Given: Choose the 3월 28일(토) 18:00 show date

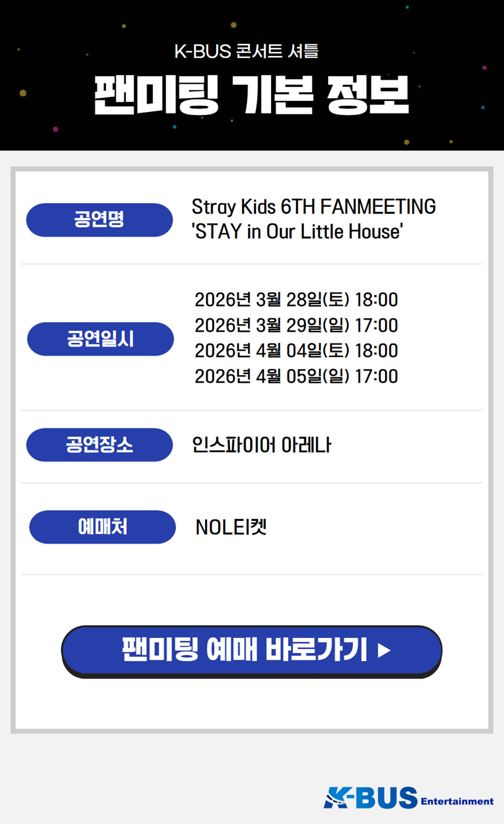Looking at the screenshot, I should [296, 300].
